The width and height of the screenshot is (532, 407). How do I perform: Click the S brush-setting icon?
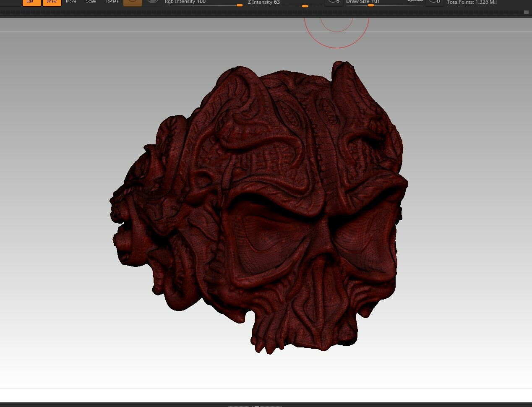pyautogui.click(x=334, y=3)
